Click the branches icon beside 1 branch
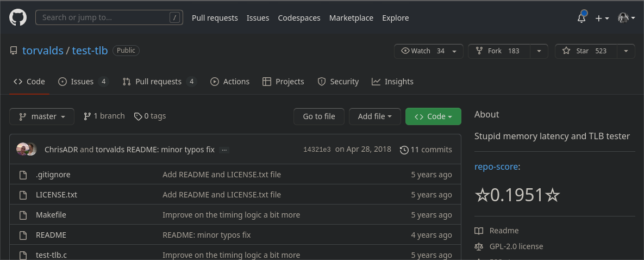Screen dimensions: 644x260 [x=87, y=116]
